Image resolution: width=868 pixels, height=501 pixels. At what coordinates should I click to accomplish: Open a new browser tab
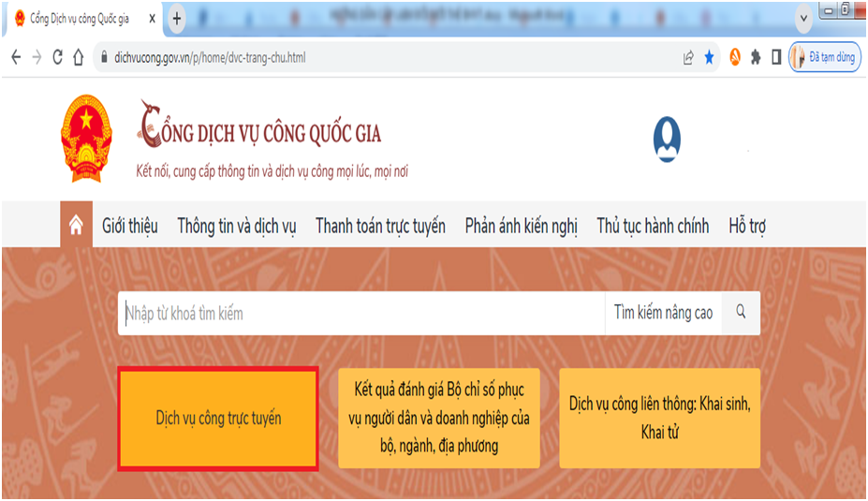(177, 19)
